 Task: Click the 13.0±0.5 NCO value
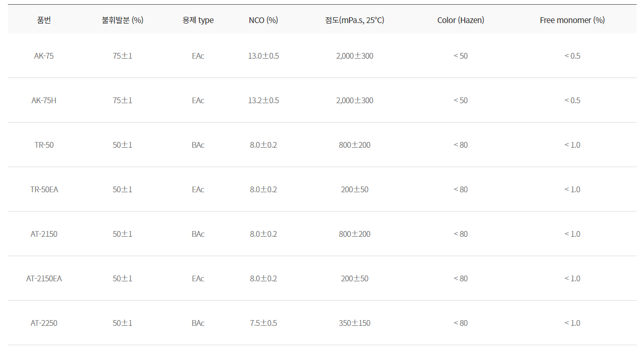pos(263,56)
